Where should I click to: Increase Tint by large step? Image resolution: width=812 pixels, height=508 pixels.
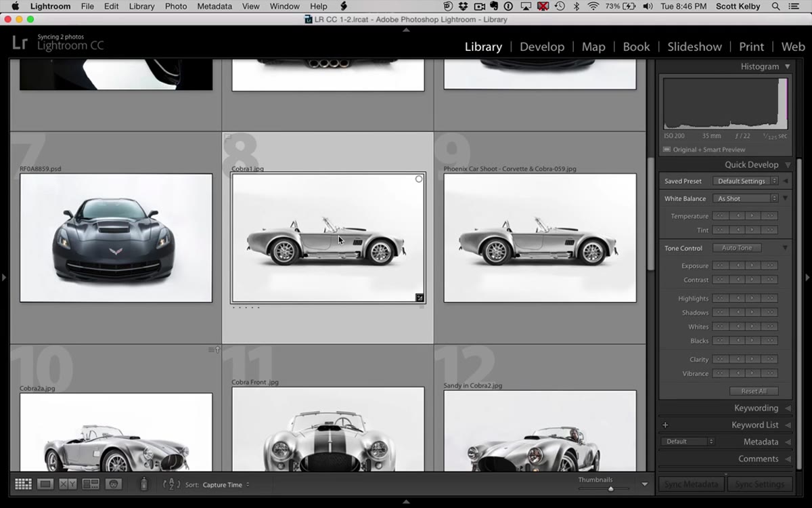click(769, 230)
